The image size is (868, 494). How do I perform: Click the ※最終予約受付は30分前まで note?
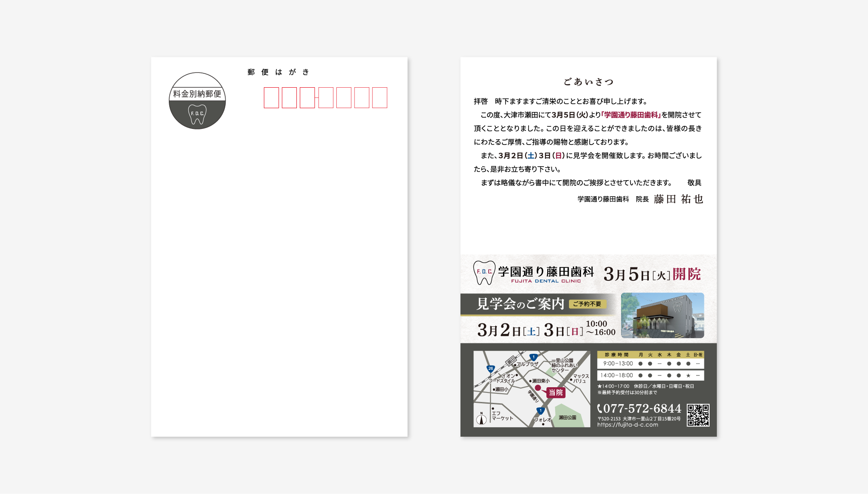click(627, 392)
